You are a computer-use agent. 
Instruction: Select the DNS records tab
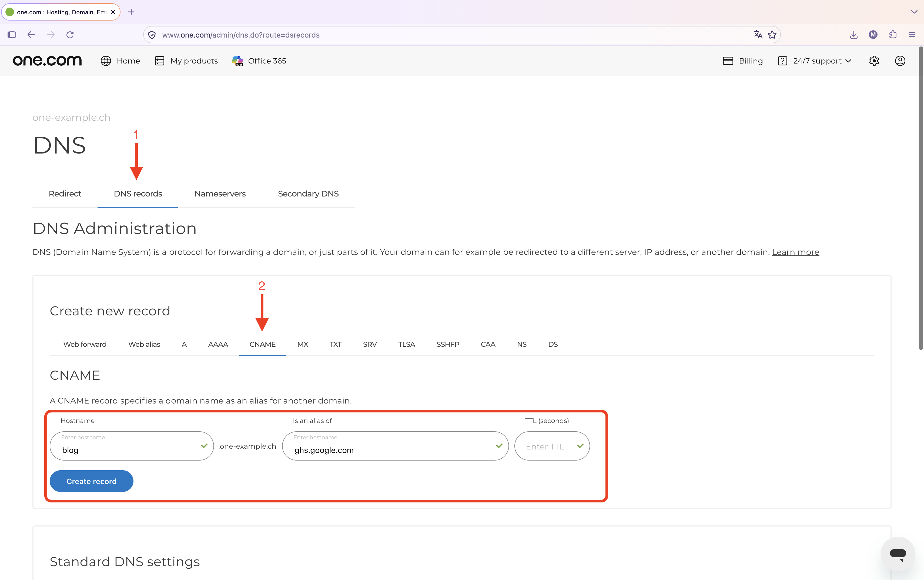[138, 194]
